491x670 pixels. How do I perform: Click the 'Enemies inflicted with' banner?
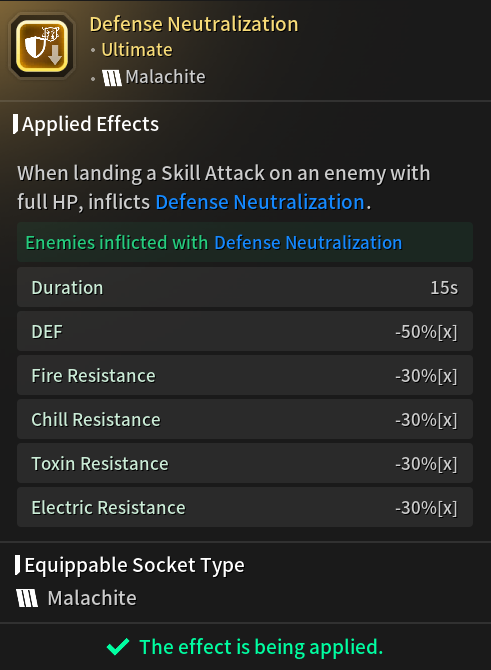[245, 242]
